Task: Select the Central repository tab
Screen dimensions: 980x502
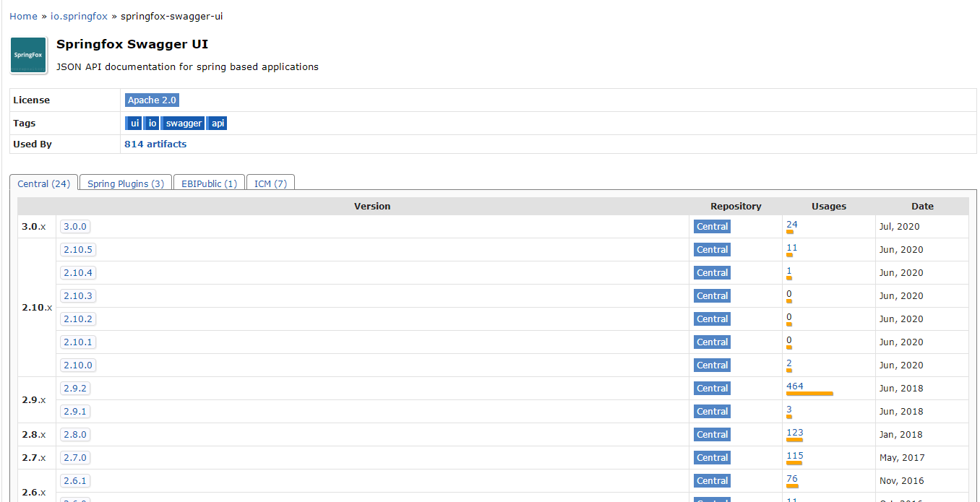Action: tap(43, 183)
